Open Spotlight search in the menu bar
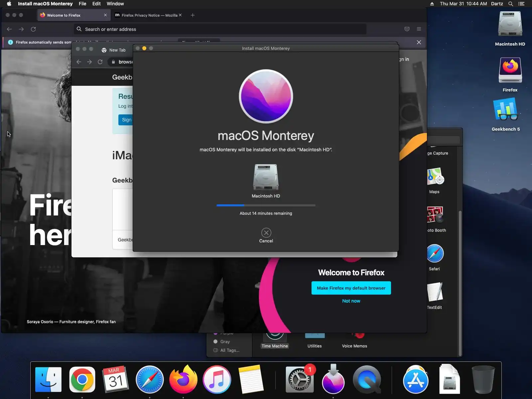 click(511, 4)
